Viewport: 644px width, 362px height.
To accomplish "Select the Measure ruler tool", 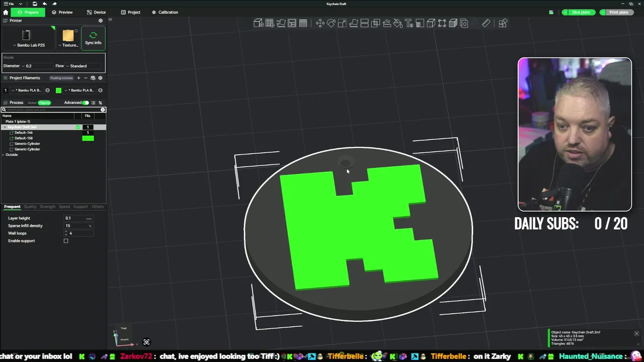I will [486, 23].
